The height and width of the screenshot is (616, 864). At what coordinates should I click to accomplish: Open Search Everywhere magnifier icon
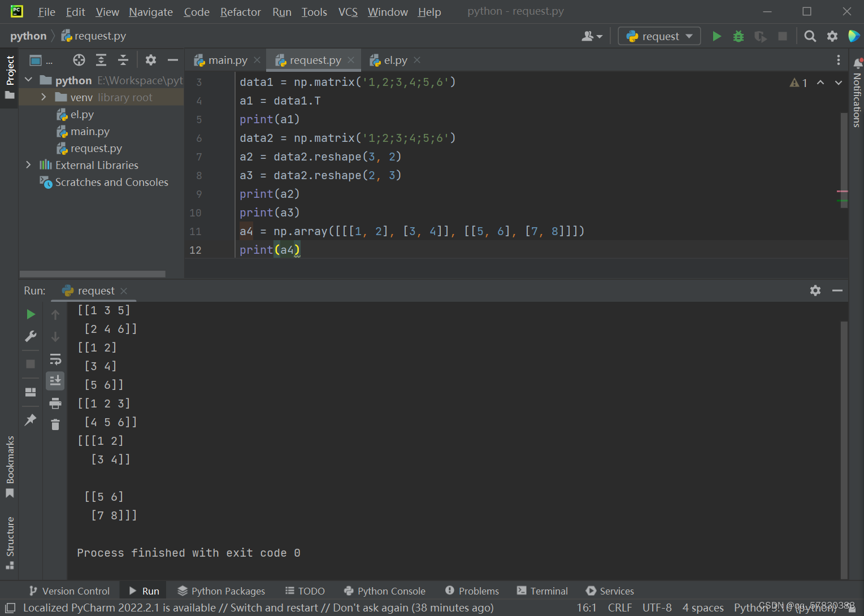pos(810,36)
